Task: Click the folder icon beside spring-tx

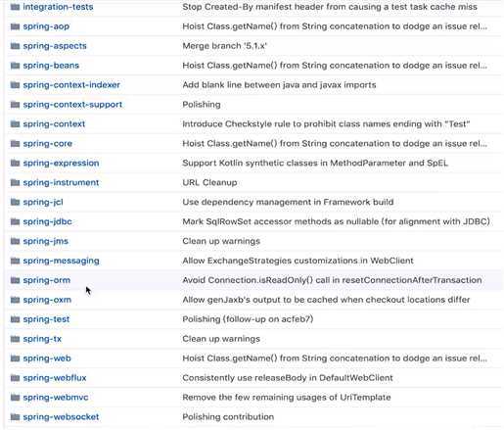Action: click(x=15, y=339)
